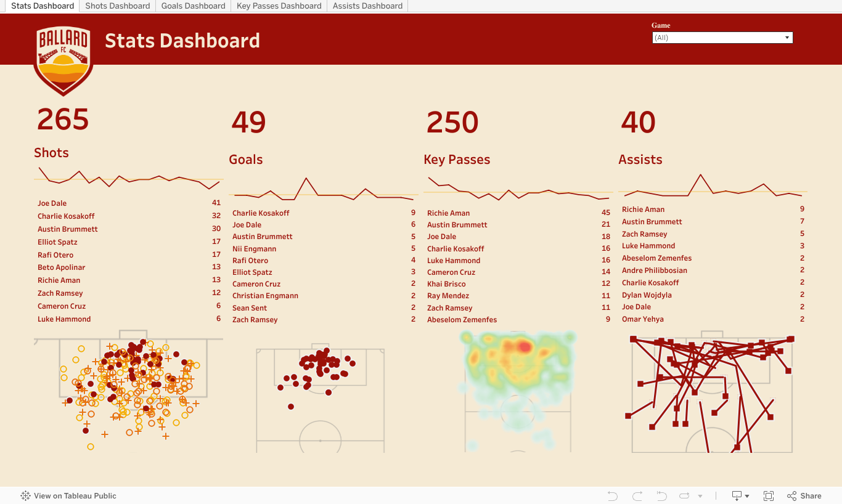Click Richie Aman in the Key Passes list
The height and width of the screenshot is (504, 842).
coord(448,213)
